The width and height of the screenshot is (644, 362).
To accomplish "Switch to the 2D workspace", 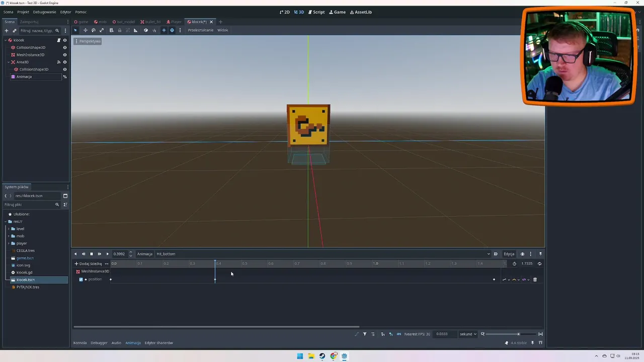I will [x=285, y=12].
